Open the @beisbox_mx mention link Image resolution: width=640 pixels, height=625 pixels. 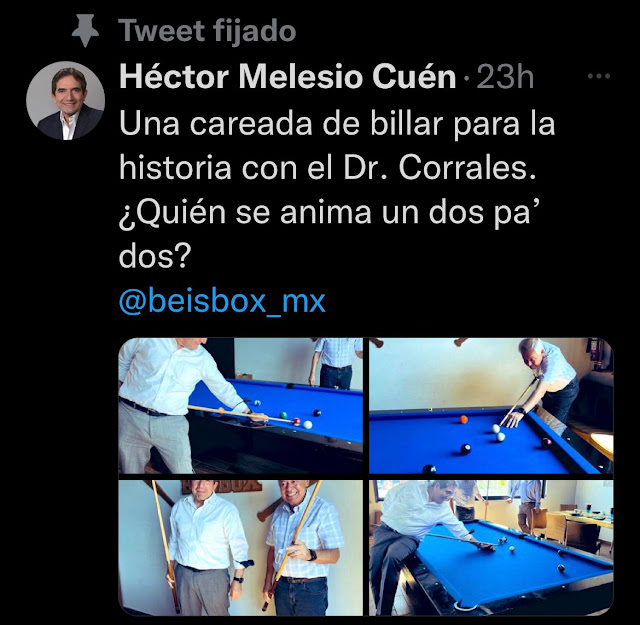click(x=222, y=301)
